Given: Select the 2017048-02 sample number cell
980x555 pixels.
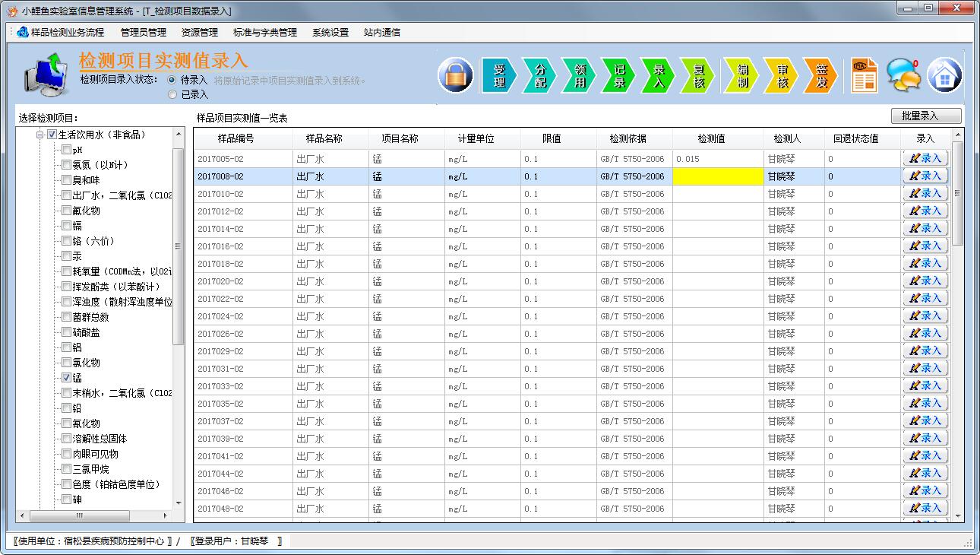Looking at the screenshot, I should (x=243, y=509).
